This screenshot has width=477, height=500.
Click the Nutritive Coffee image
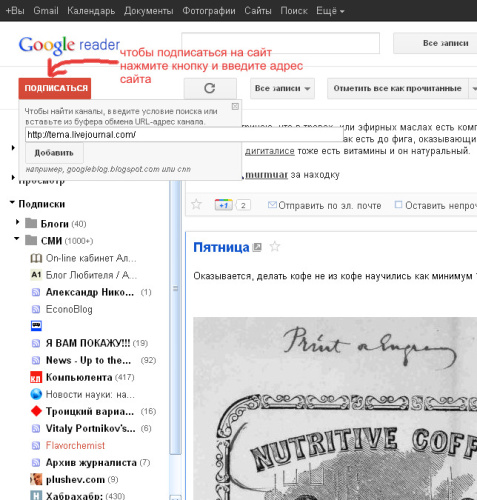pos(335,408)
